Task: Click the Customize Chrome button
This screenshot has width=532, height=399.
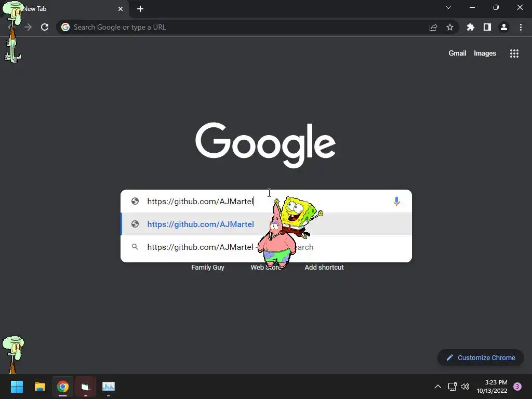Action: (x=481, y=357)
